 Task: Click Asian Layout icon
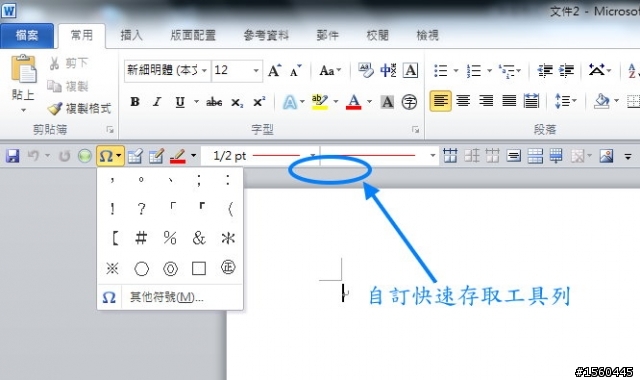point(597,71)
